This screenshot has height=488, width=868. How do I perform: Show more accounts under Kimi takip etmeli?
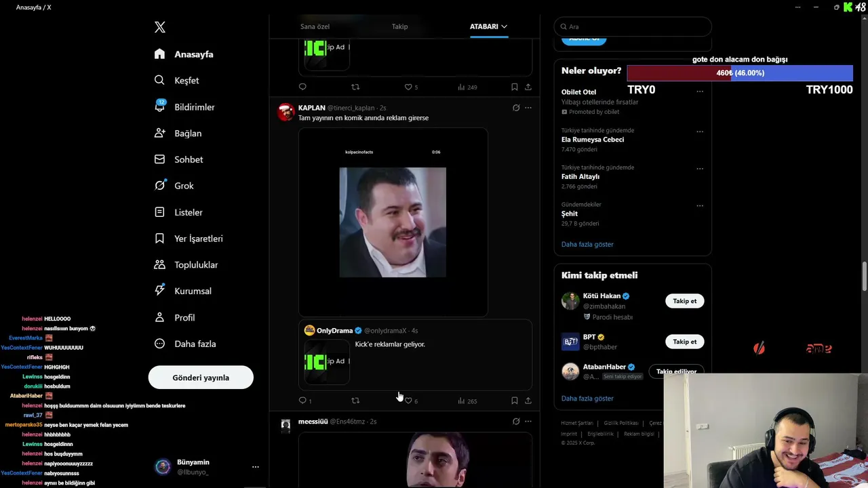point(587,399)
